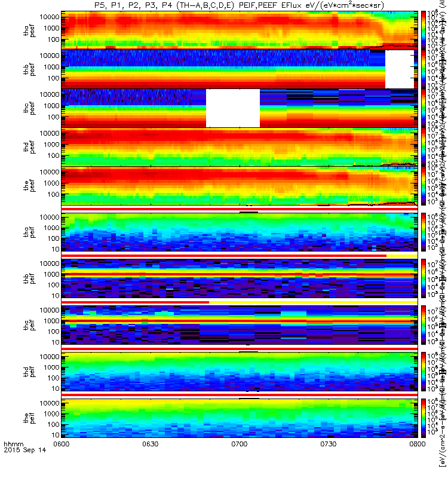Image resolution: width=448 pixels, height=478 pixels.
Task: Select the 'the peef' panel label
Action: (x=29, y=185)
